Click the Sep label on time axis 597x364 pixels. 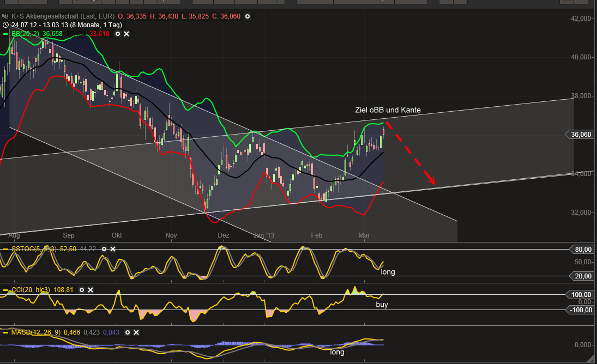tap(69, 235)
